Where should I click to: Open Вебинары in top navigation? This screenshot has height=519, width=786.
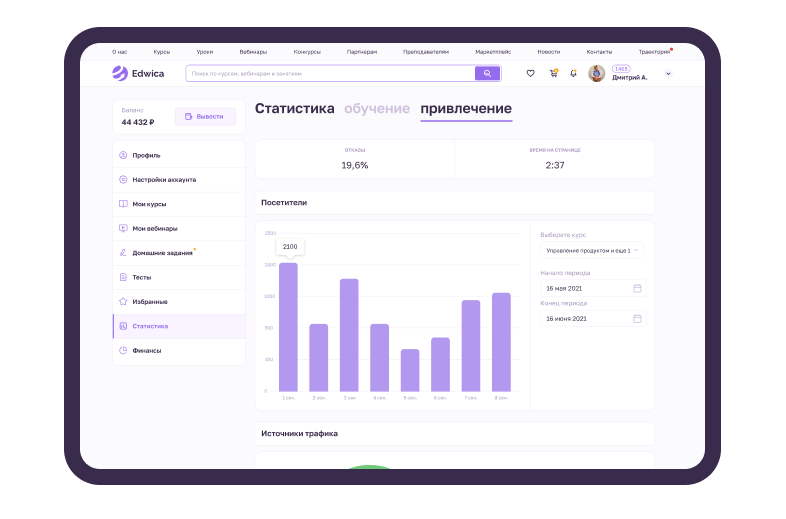pyautogui.click(x=253, y=51)
